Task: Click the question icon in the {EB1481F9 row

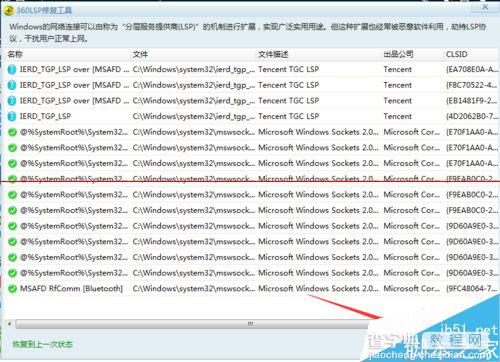Action: pyautogui.click(x=12, y=101)
